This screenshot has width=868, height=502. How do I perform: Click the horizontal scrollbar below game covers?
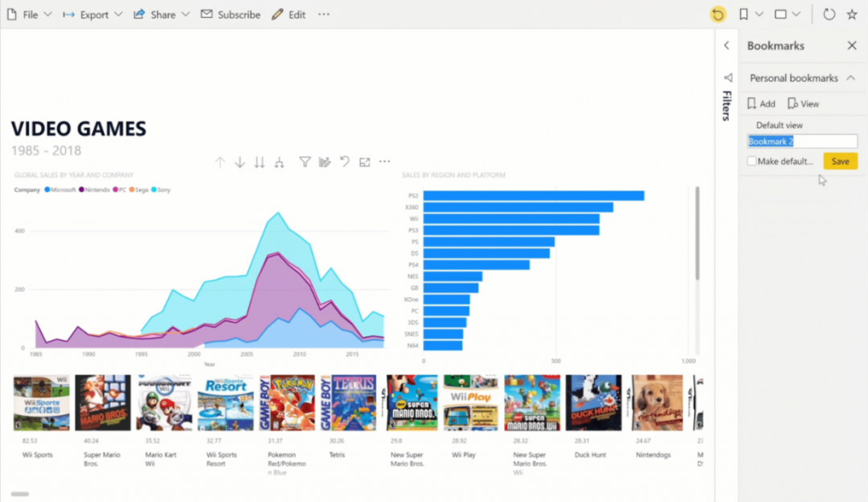pyautogui.click(x=20, y=494)
